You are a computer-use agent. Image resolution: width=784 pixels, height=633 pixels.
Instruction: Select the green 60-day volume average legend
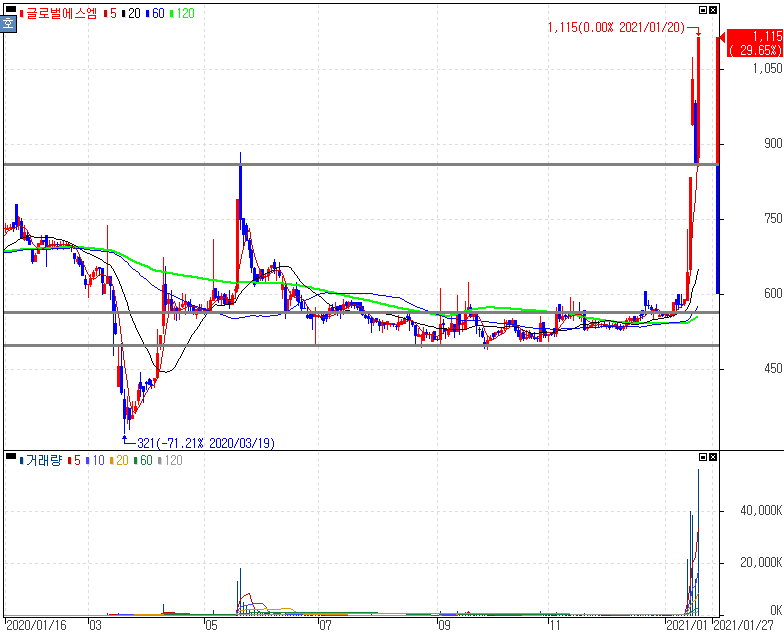[143, 460]
